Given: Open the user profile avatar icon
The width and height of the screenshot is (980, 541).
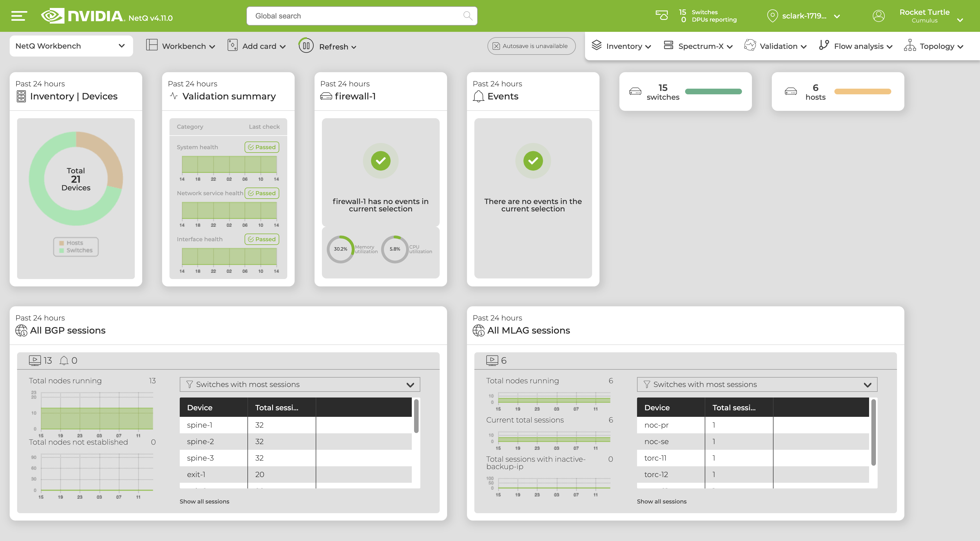Looking at the screenshot, I should point(879,16).
